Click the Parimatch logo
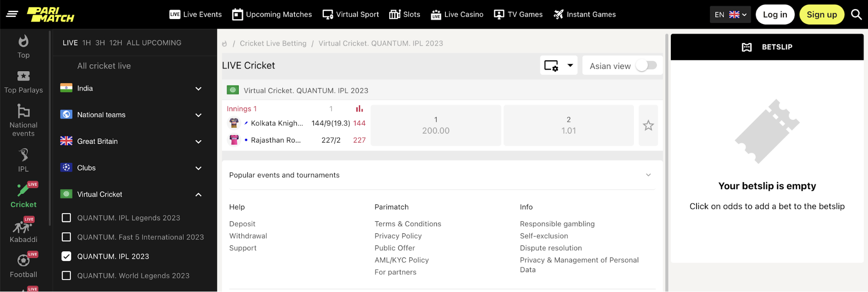 pyautogui.click(x=50, y=14)
